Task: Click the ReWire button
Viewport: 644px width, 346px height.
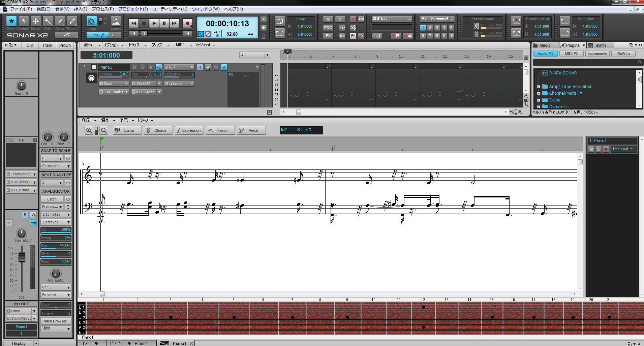Action: (x=623, y=54)
